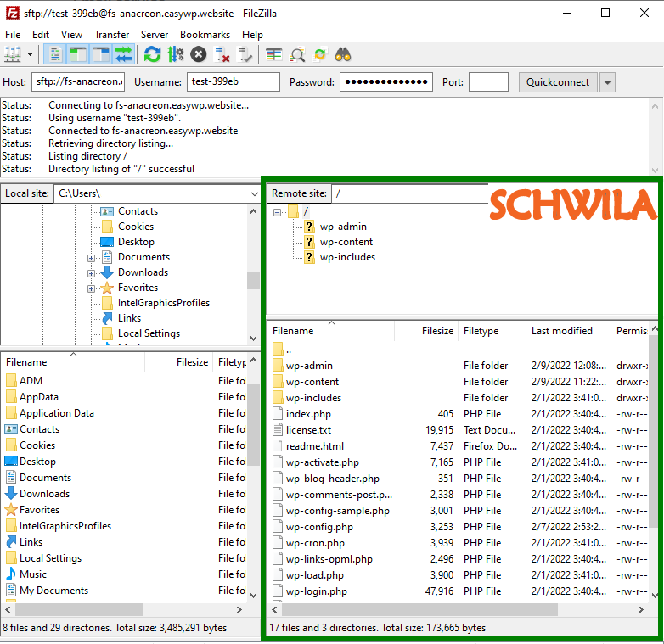This screenshot has width=664, height=644.
Task: Click local tree vertical scrollbar thumb
Action: click(x=253, y=280)
